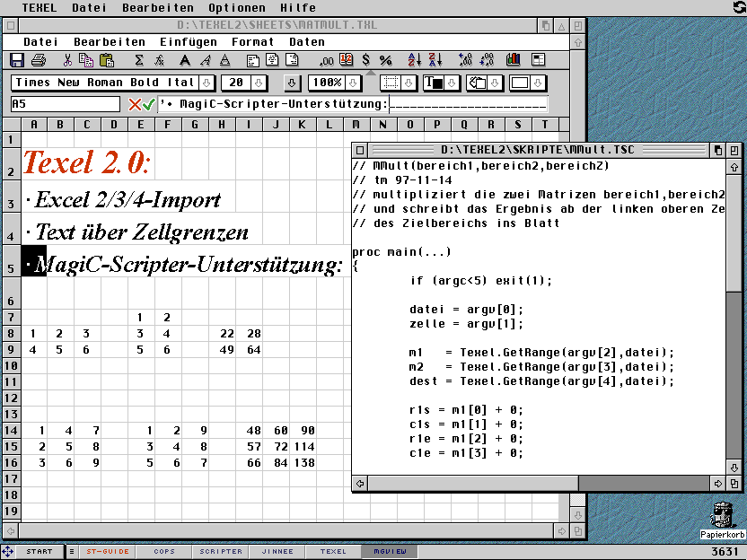
Task: Click the A5 cell reference field
Action: tap(66, 104)
